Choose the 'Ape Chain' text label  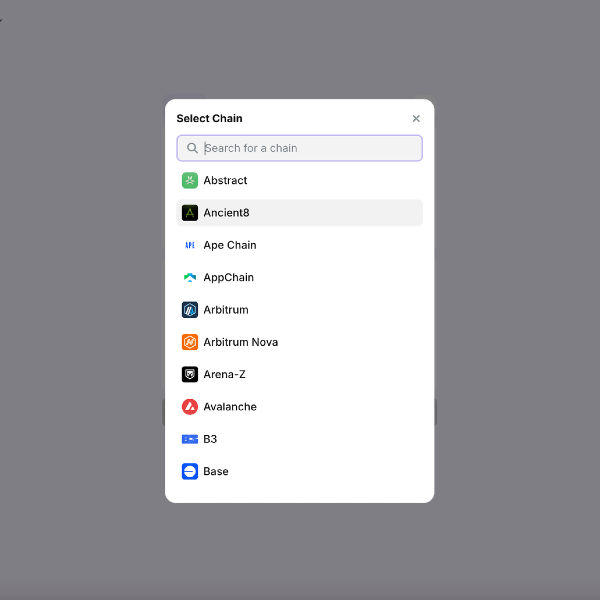pos(230,245)
